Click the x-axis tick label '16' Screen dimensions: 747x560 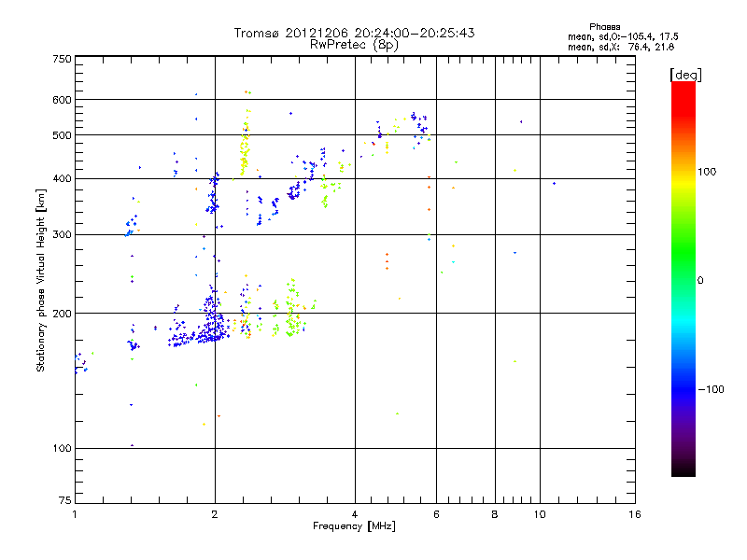point(635,514)
